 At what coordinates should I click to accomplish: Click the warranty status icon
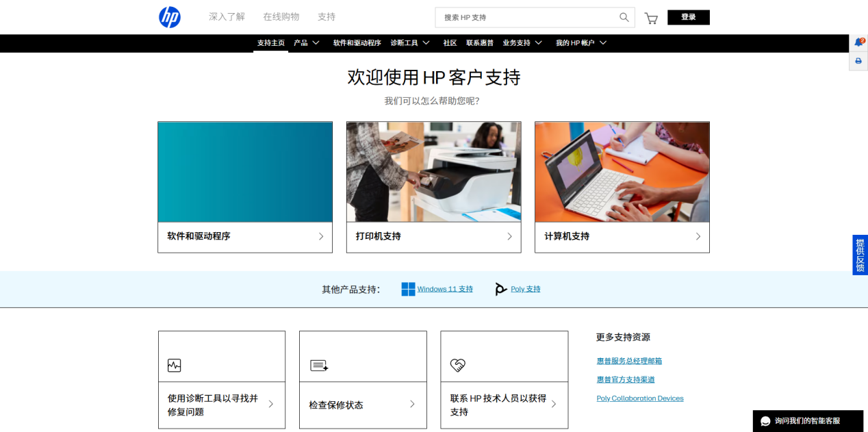[319, 366]
